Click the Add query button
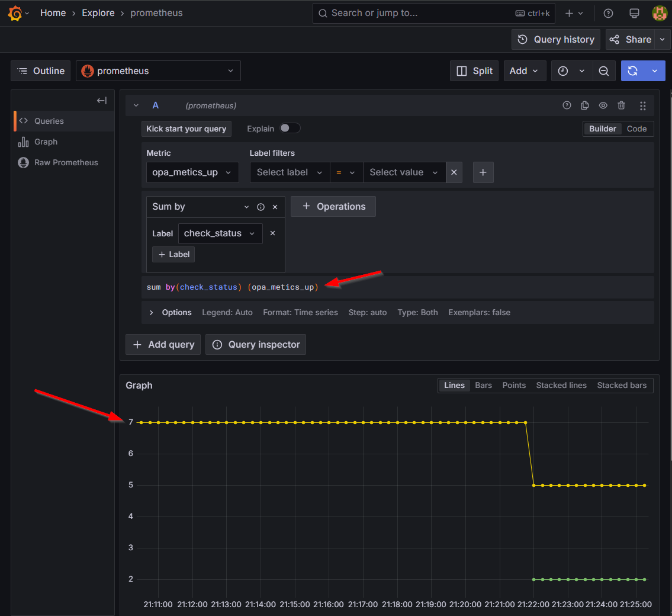The width and height of the screenshot is (672, 616). [162, 344]
